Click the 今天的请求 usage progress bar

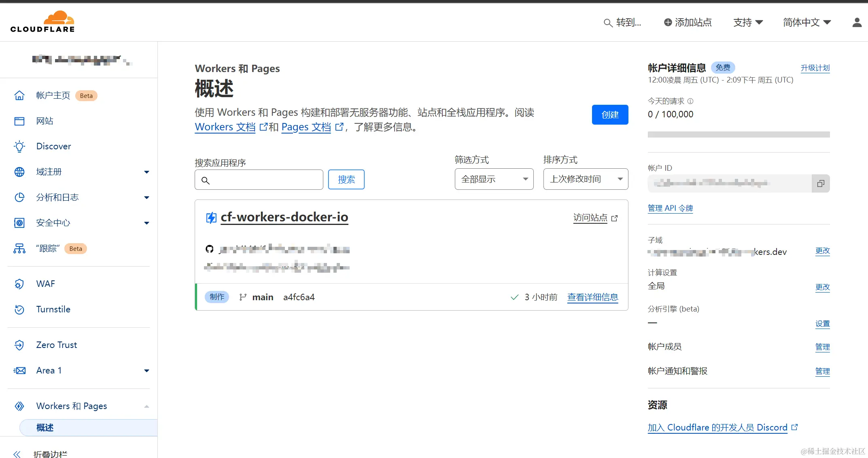tap(738, 134)
